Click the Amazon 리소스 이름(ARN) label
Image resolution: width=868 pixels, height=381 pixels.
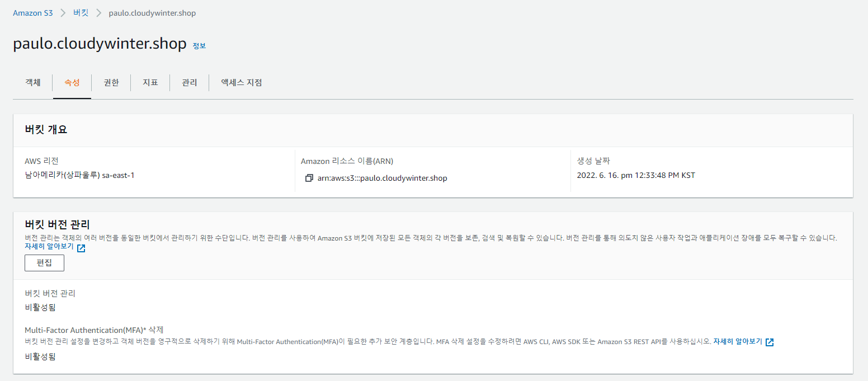pos(347,161)
